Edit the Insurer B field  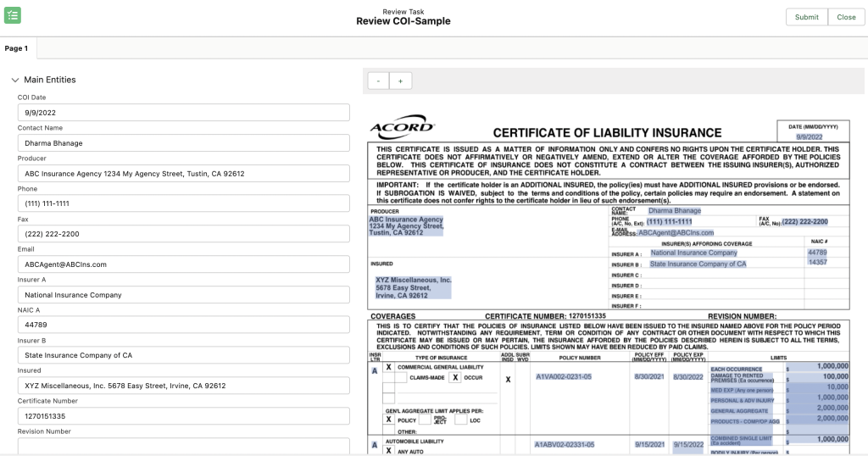pos(183,355)
